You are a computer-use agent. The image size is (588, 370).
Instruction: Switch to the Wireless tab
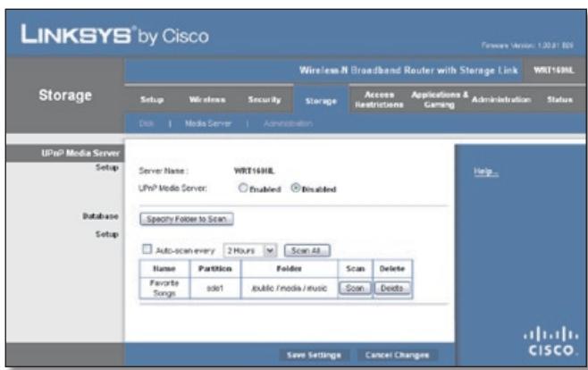pyautogui.click(x=207, y=100)
